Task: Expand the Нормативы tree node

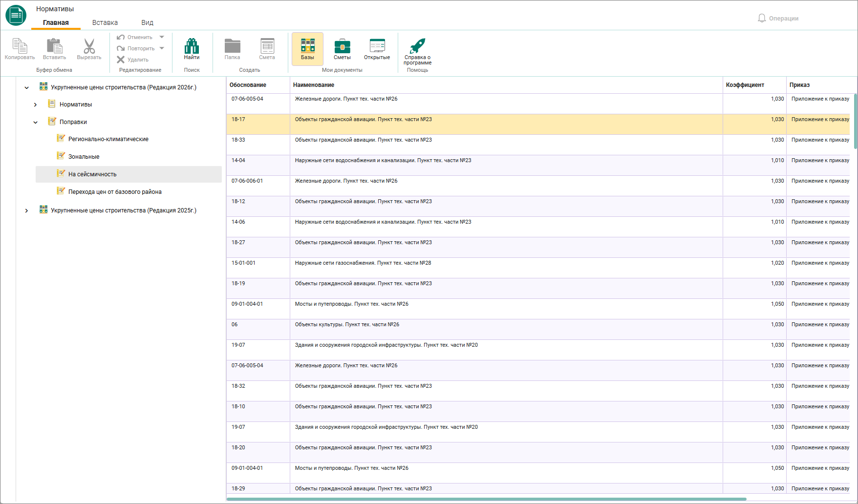Action: pyautogui.click(x=35, y=105)
